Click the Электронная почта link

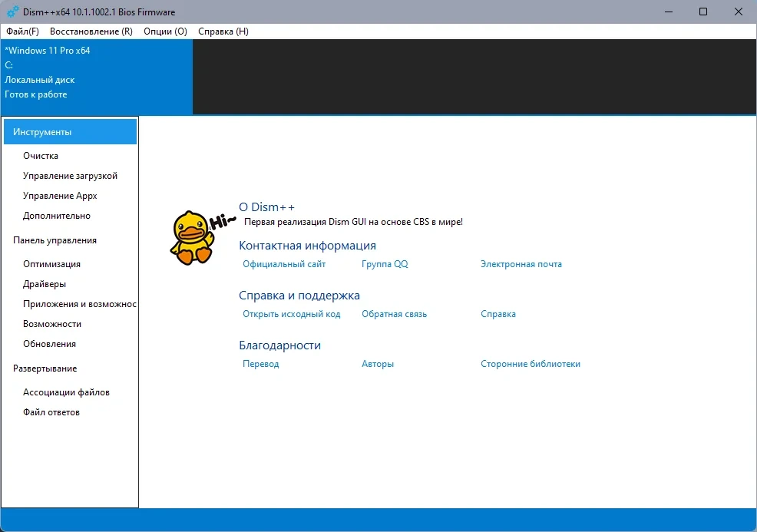pos(521,264)
